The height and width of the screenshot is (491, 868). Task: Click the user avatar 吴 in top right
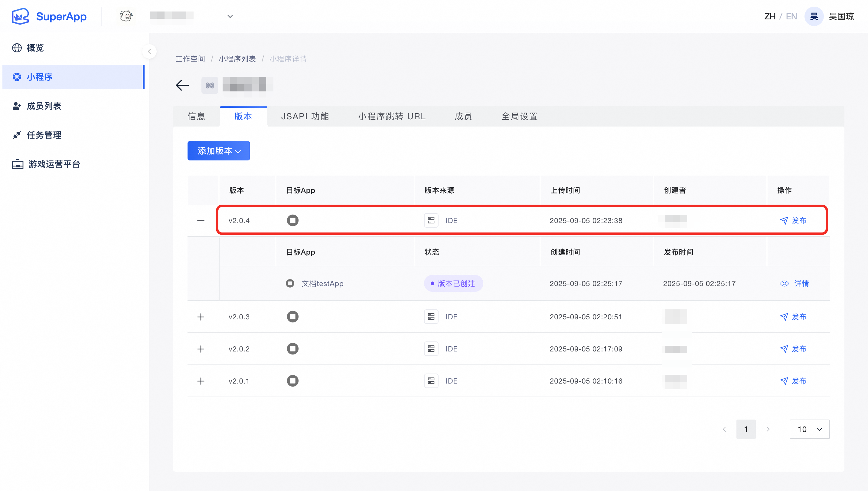click(814, 16)
